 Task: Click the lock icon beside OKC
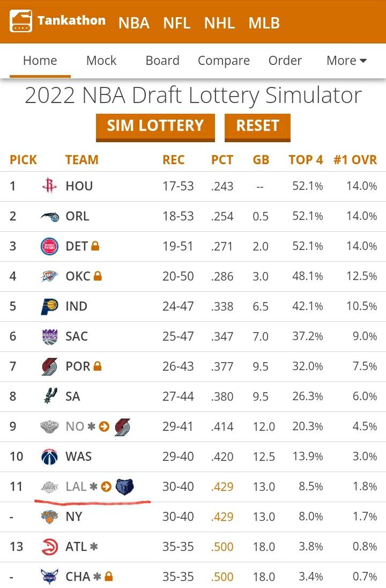98,276
